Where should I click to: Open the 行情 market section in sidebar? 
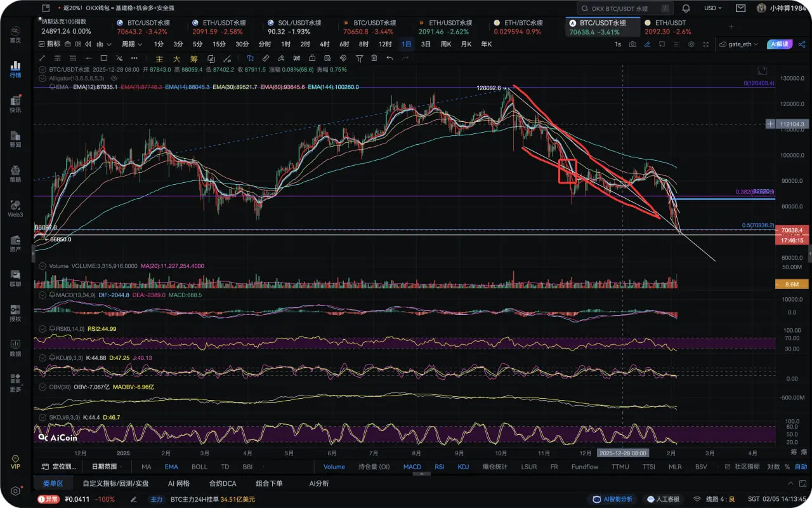tap(15, 69)
